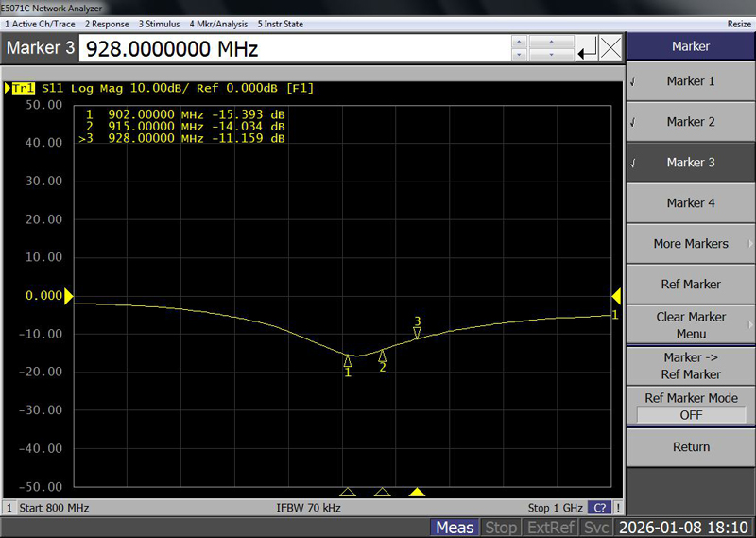Toggle Marker 1 on or off

point(690,81)
